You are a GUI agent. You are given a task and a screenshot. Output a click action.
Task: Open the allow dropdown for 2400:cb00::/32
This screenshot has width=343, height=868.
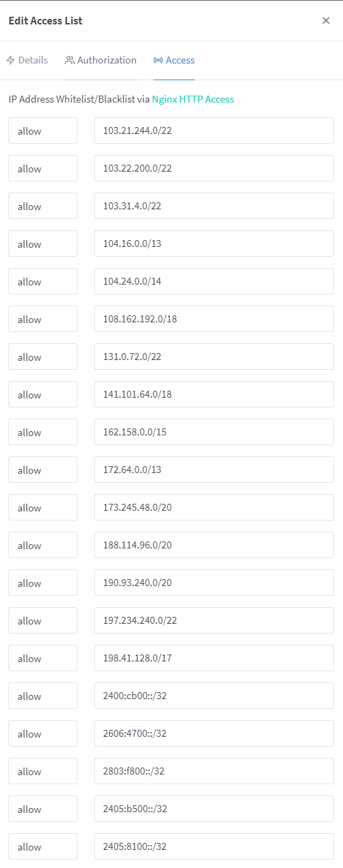43,696
